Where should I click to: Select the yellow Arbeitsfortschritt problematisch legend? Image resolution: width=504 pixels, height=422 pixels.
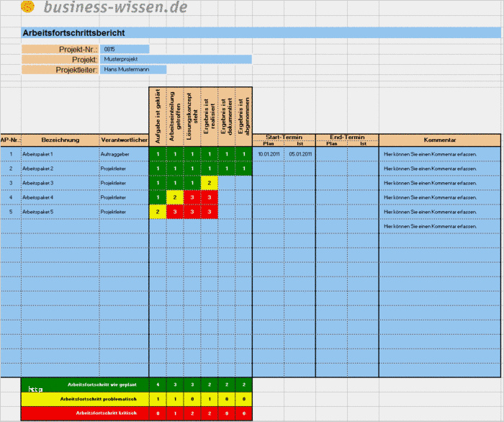tap(85, 399)
